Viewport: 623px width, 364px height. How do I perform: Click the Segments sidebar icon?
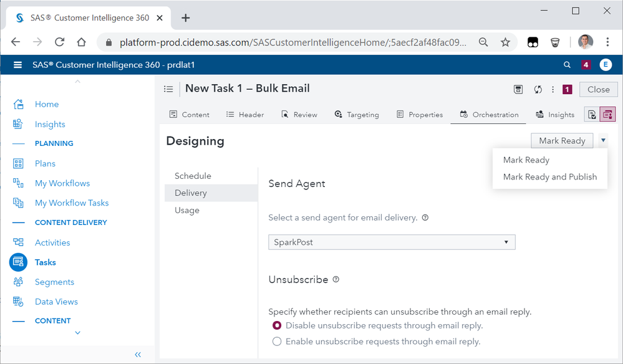click(18, 282)
